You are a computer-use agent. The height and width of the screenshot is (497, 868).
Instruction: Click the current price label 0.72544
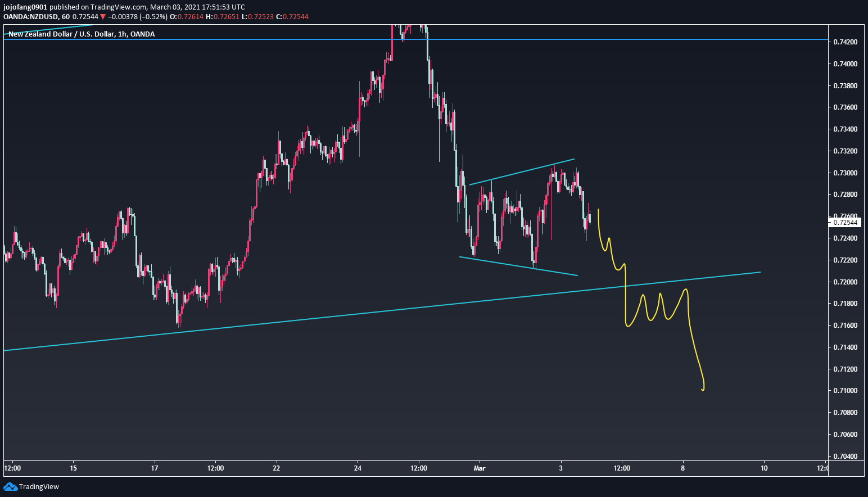[x=845, y=223]
